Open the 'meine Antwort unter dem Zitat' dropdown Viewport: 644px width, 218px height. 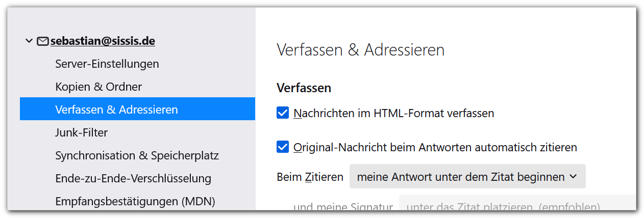(x=467, y=177)
